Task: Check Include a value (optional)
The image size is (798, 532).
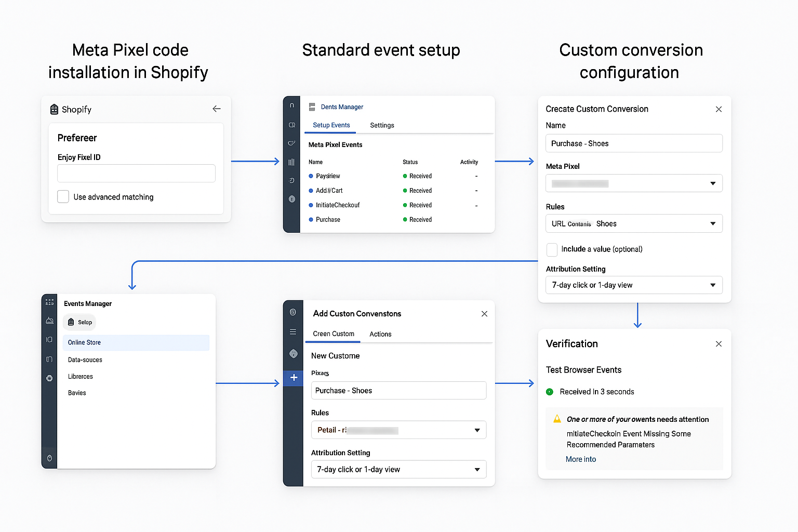Action: coord(552,249)
